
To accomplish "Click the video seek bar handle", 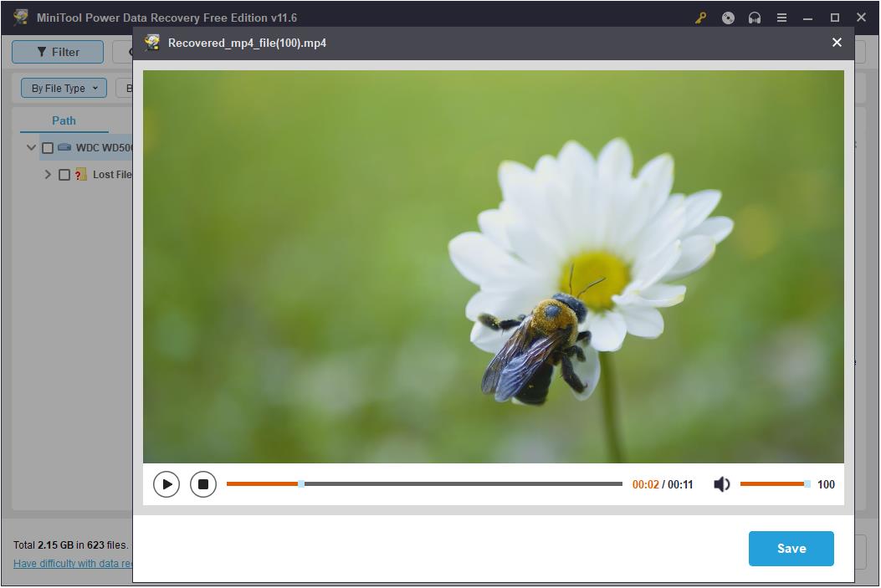I will coord(301,483).
